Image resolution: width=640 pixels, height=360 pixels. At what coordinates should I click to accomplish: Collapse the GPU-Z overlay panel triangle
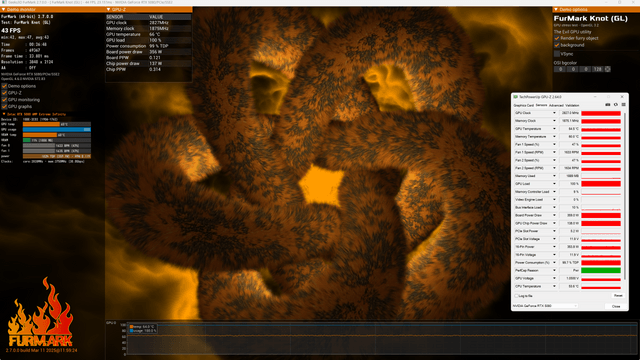(108, 9)
